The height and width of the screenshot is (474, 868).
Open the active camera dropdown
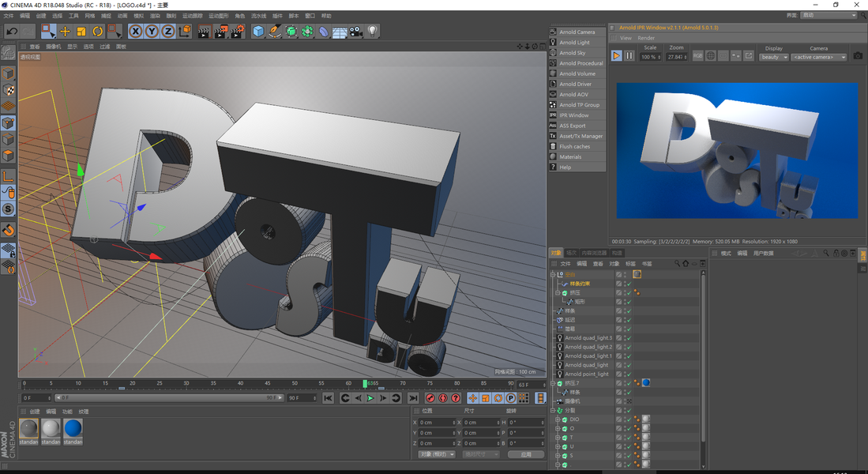click(x=819, y=57)
